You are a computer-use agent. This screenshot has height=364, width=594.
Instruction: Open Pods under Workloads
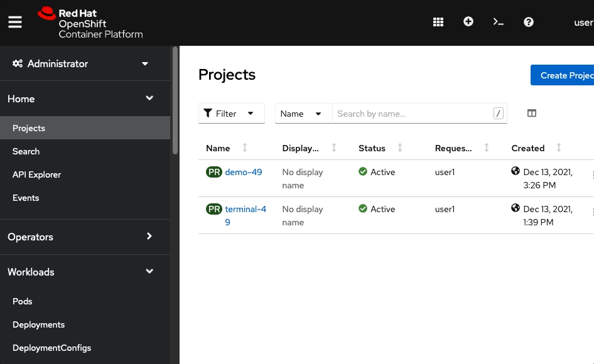pyautogui.click(x=22, y=301)
